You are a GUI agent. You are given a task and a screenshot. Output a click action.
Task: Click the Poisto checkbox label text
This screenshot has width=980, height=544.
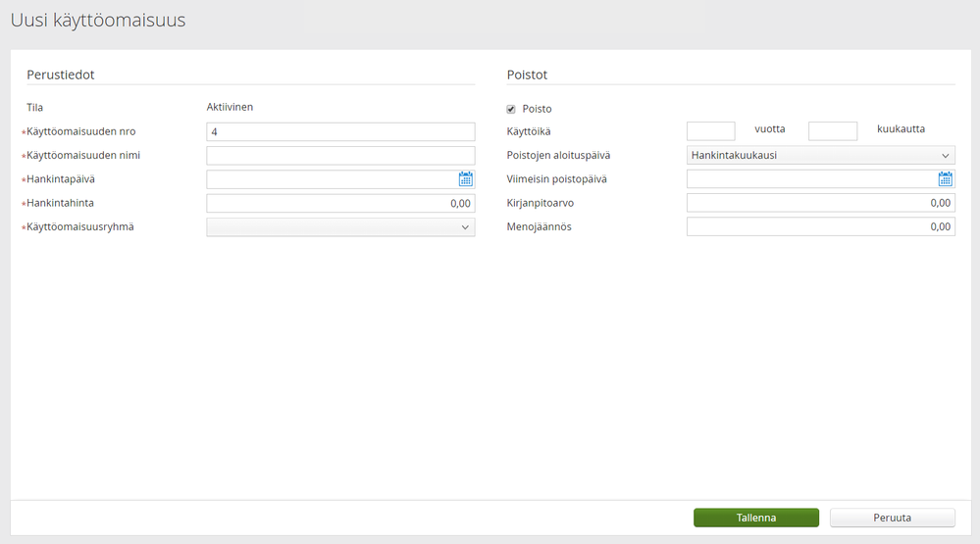[x=537, y=109]
